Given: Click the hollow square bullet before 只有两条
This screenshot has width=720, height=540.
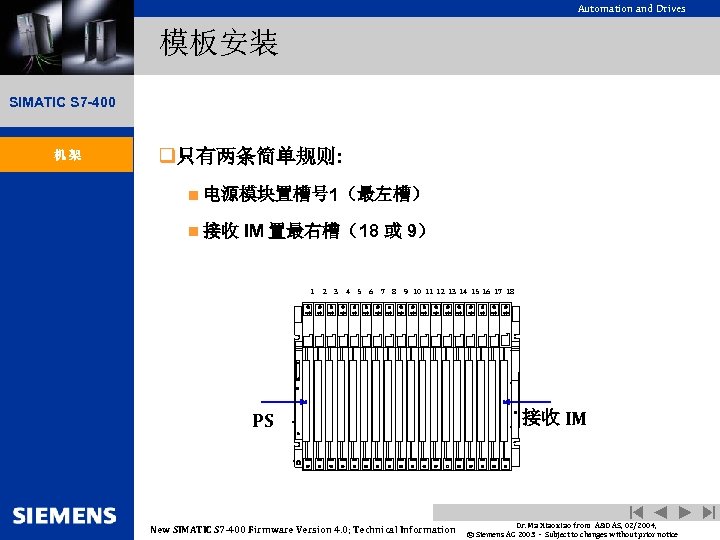Looking at the screenshot, I should pos(167,155).
